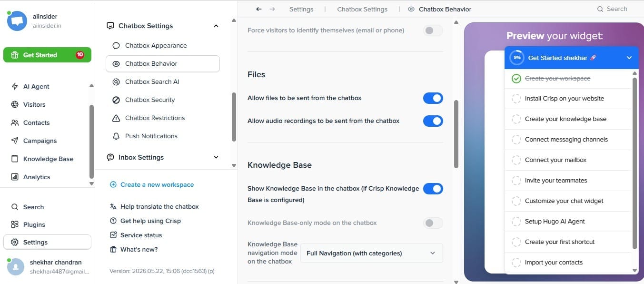Click the forward arrow in breadcrumb bar
Screen dimensions: 644x284
click(x=272, y=9)
